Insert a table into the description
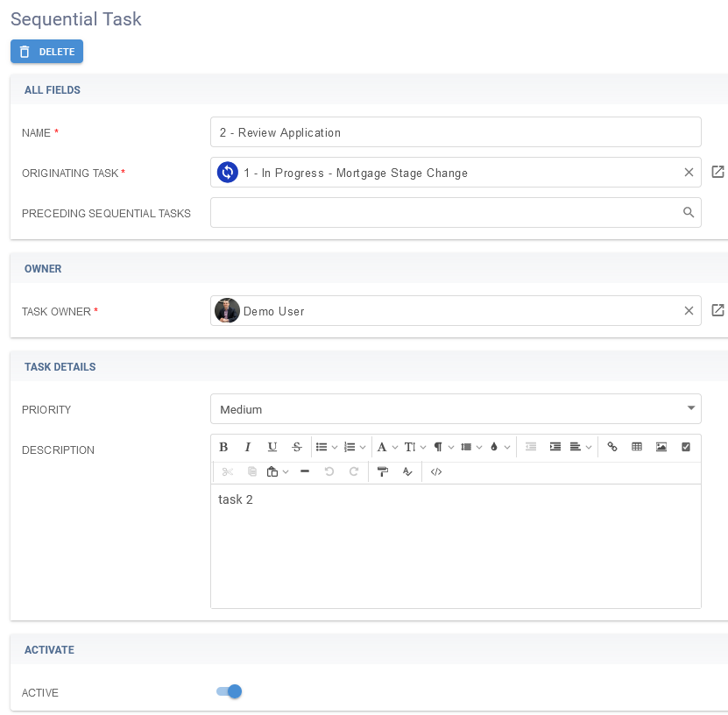The width and height of the screenshot is (728, 715). (x=637, y=447)
